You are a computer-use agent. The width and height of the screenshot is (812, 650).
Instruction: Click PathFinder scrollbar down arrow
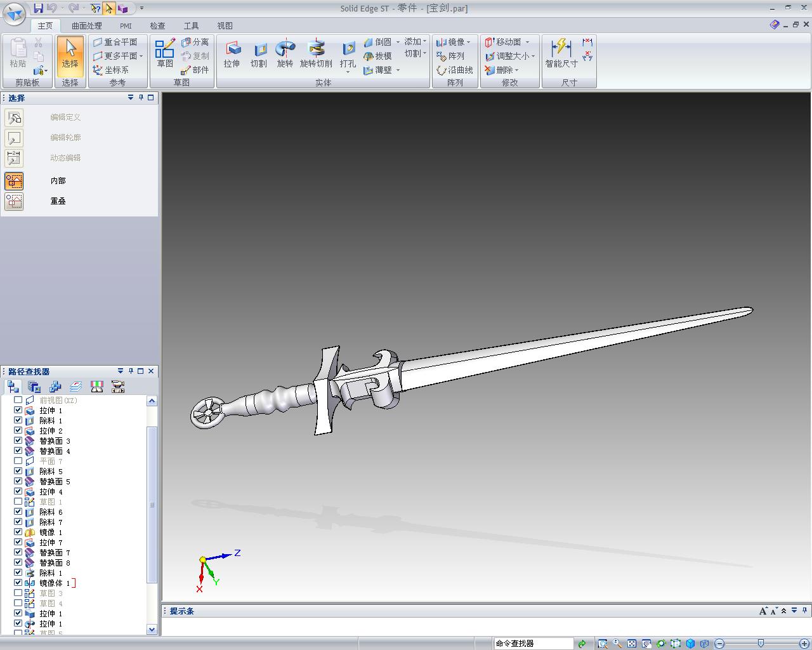[x=152, y=629]
